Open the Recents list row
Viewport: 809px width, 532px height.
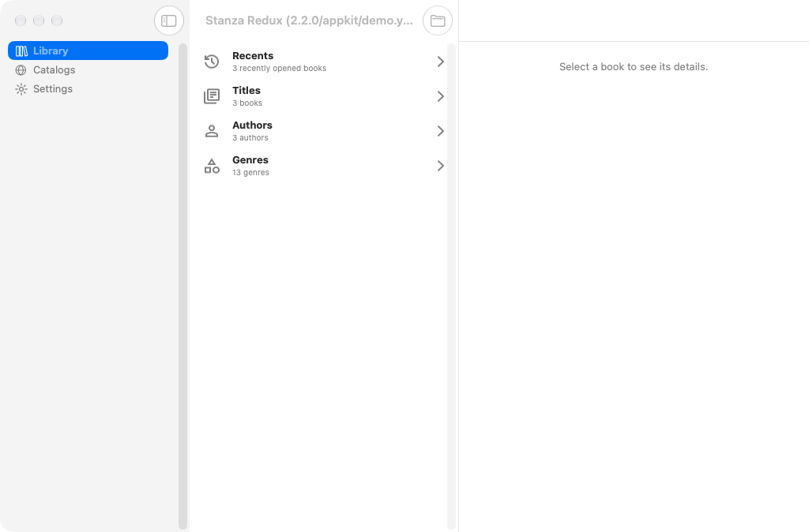tap(323, 62)
